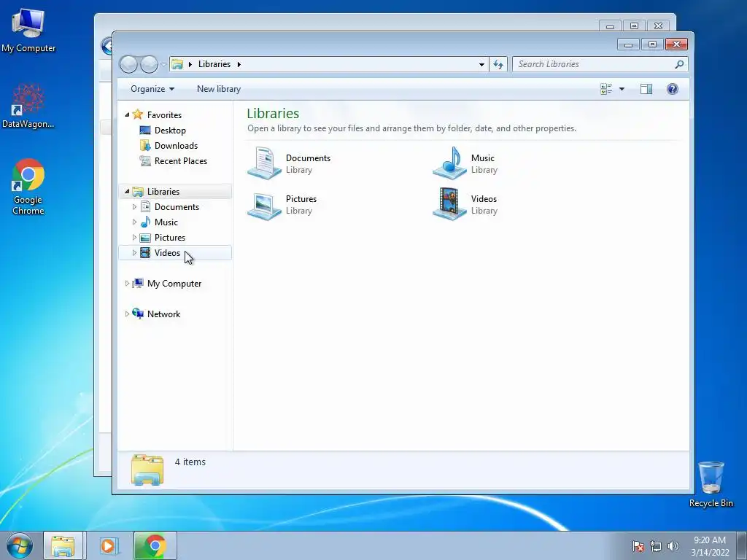Open the network tray icon

656,546
